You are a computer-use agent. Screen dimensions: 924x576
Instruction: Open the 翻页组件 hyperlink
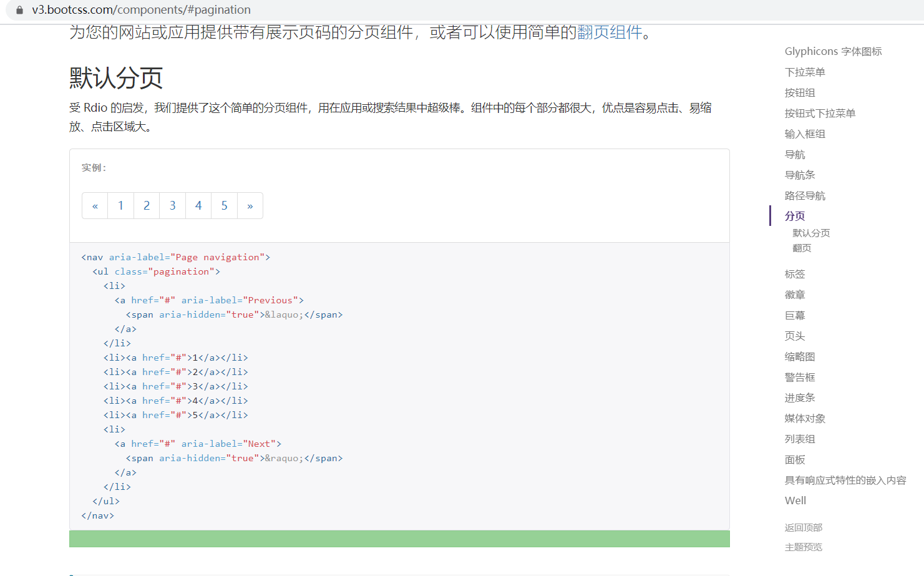[x=610, y=32]
